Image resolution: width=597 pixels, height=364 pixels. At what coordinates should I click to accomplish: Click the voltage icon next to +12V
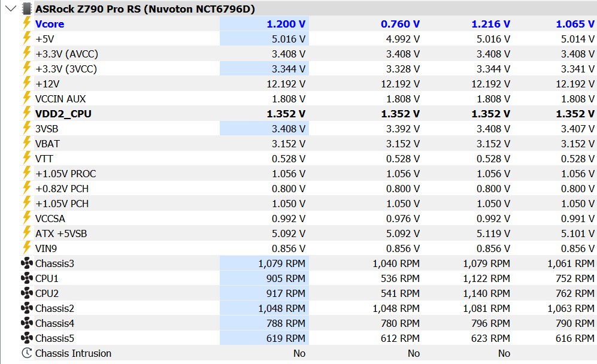pos(26,83)
